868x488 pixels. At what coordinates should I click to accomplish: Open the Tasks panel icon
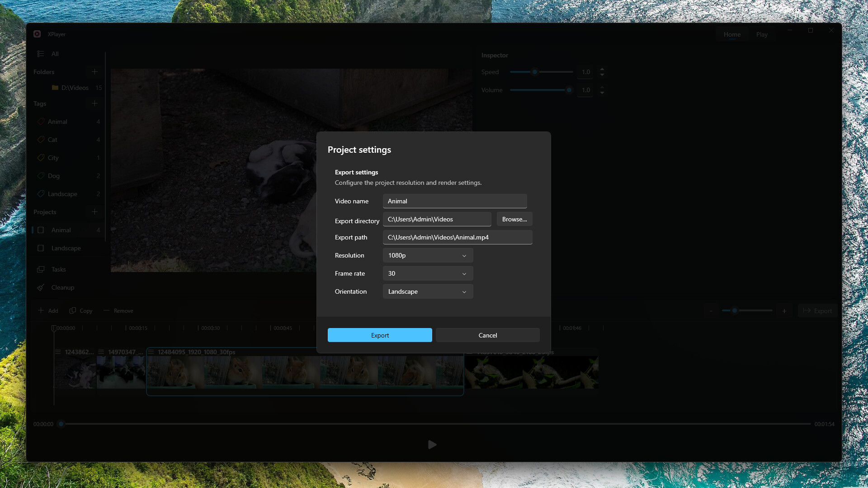coord(41,269)
